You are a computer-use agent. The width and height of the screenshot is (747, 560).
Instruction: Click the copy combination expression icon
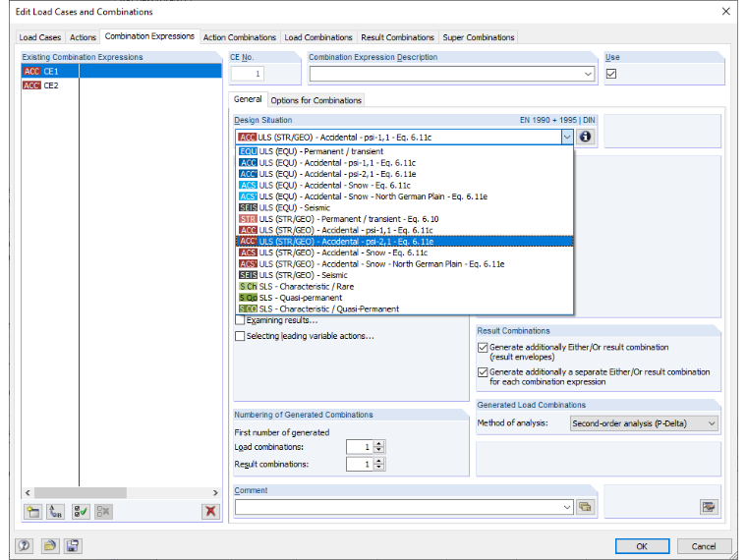[x=56, y=512]
